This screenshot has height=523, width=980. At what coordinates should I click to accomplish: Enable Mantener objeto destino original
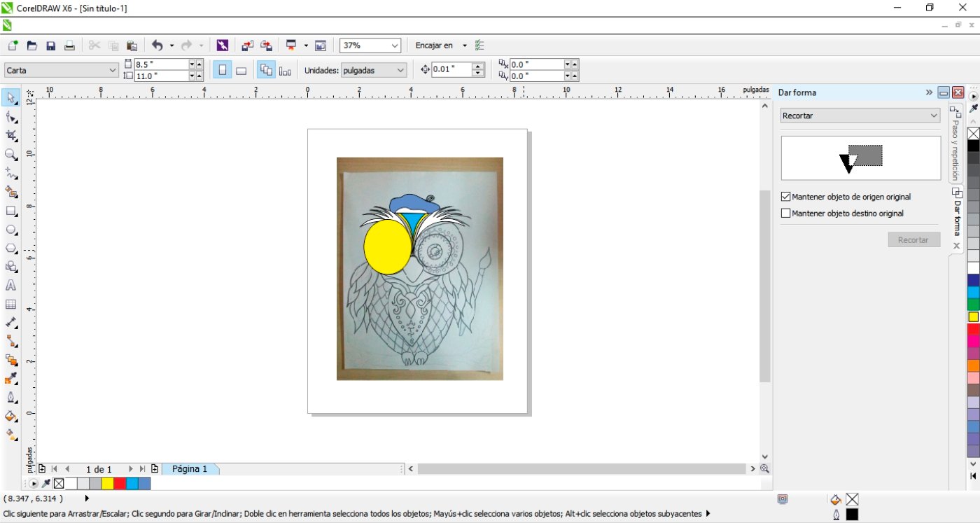[785, 213]
